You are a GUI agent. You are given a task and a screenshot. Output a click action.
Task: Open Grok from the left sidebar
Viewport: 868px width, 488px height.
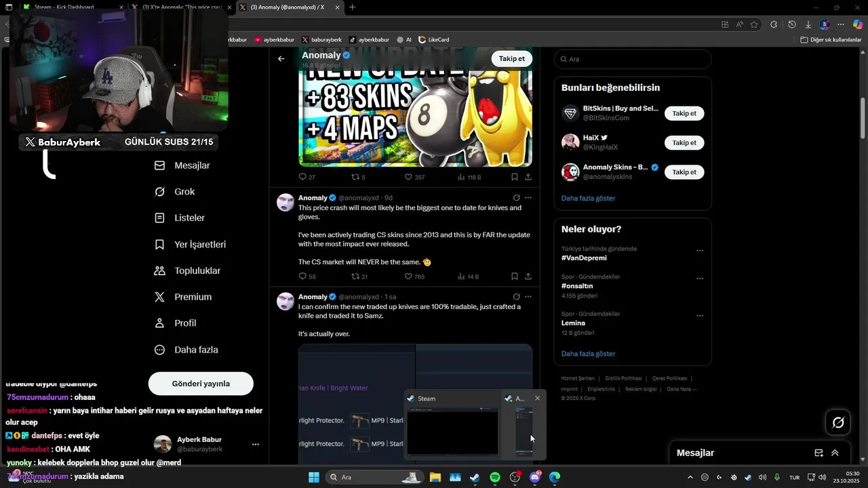click(175, 192)
